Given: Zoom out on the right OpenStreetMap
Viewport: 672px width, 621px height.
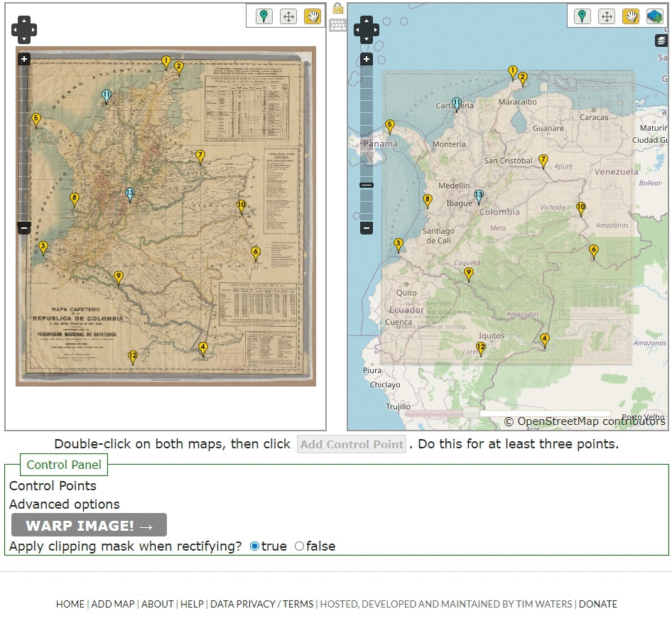Looking at the screenshot, I should pyautogui.click(x=367, y=228).
